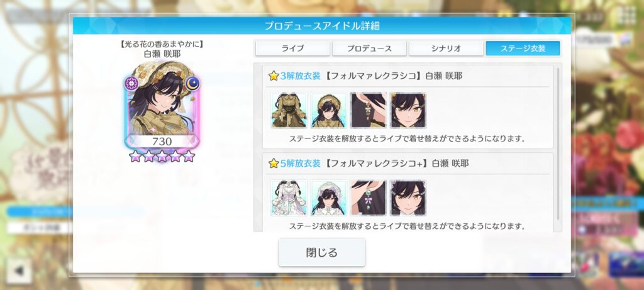Click the purple type icon on card

click(131, 84)
